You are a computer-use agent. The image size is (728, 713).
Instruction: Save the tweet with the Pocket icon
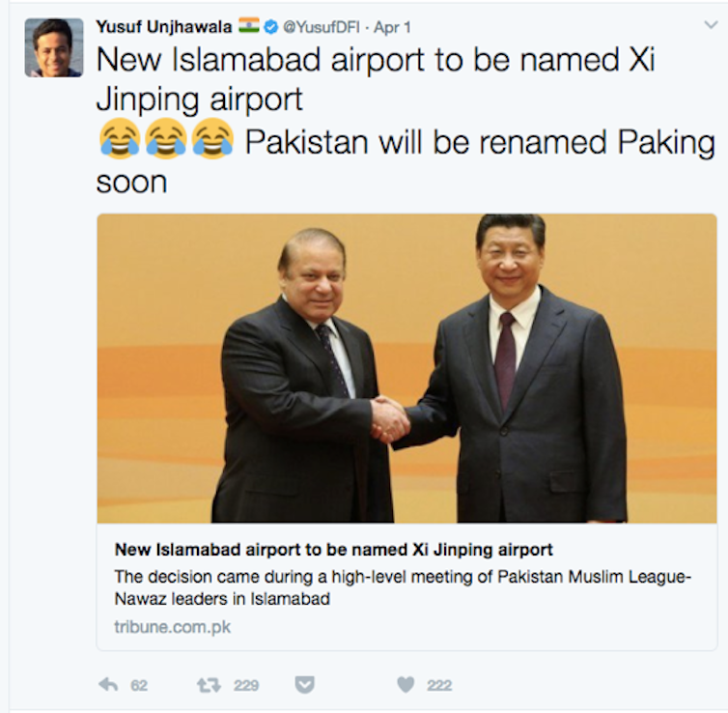click(305, 685)
